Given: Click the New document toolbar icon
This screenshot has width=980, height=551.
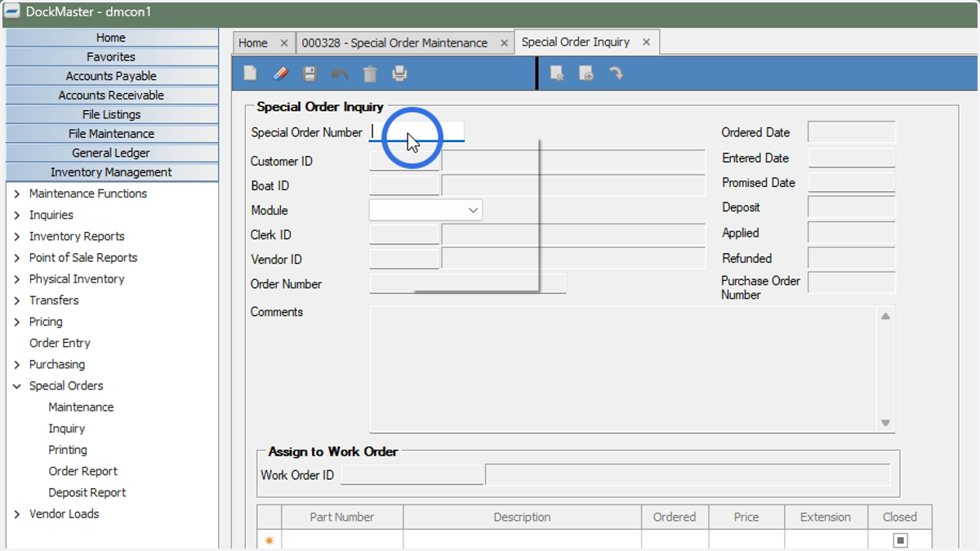Looking at the screenshot, I should click(x=251, y=73).
